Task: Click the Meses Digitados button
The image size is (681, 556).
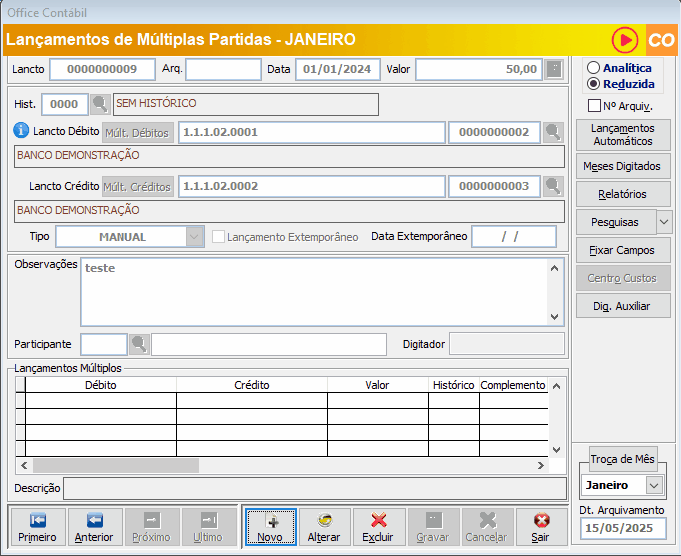Action: (x=622, y=166)
